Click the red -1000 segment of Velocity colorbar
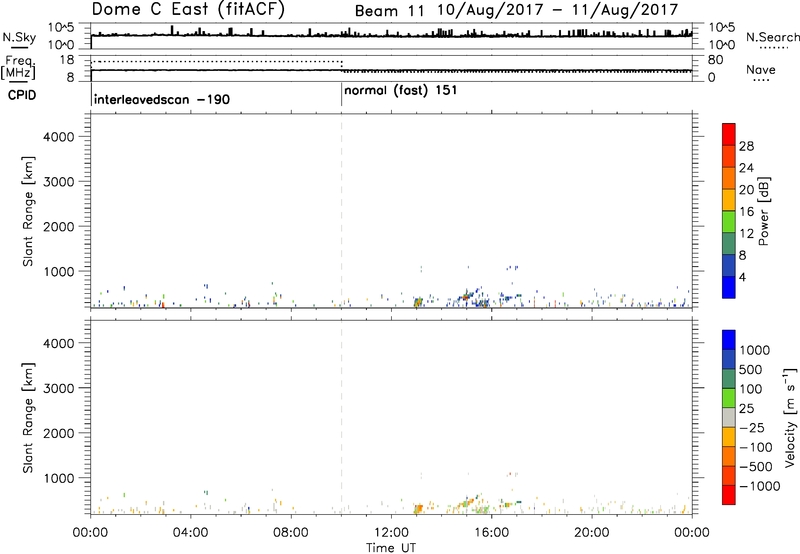 (729, 495)
